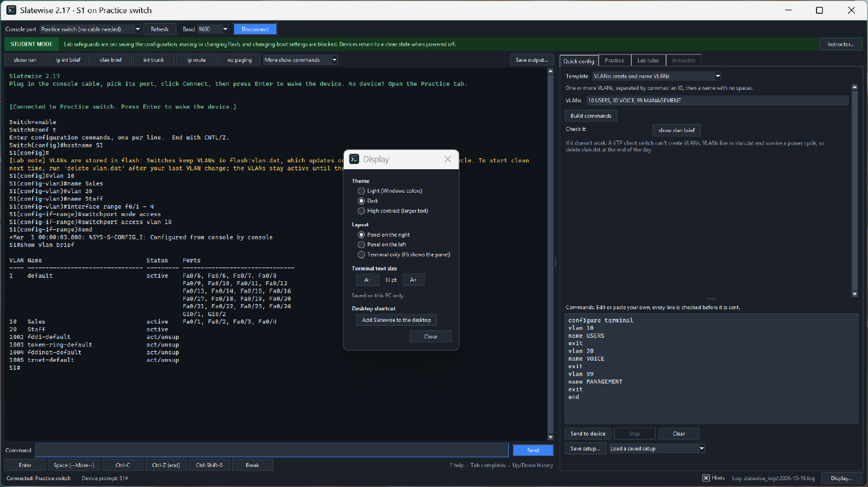868x487 pixels.
Task: Click Build commands button
Action: click(x=591, y=116)
